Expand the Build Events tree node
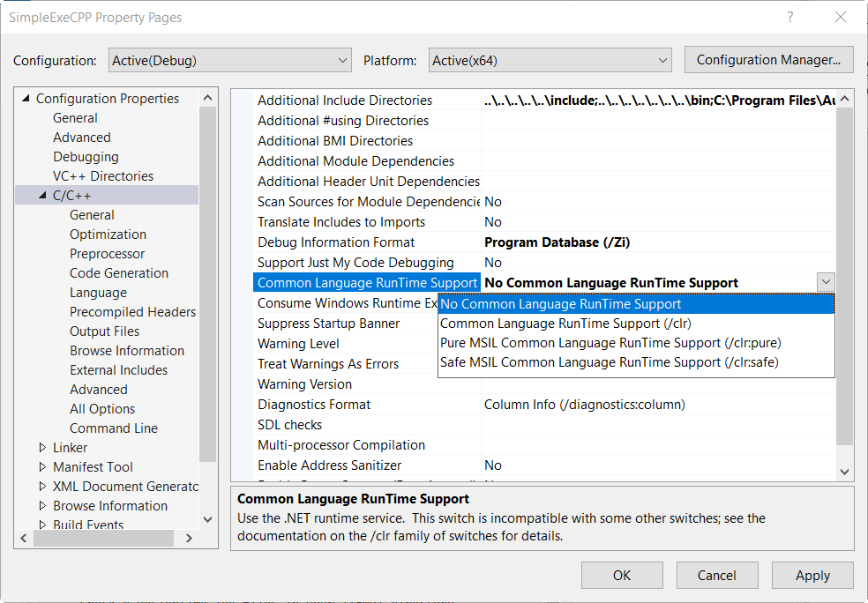Viewport: 868px width, 603px height. [x=42, y=525]
